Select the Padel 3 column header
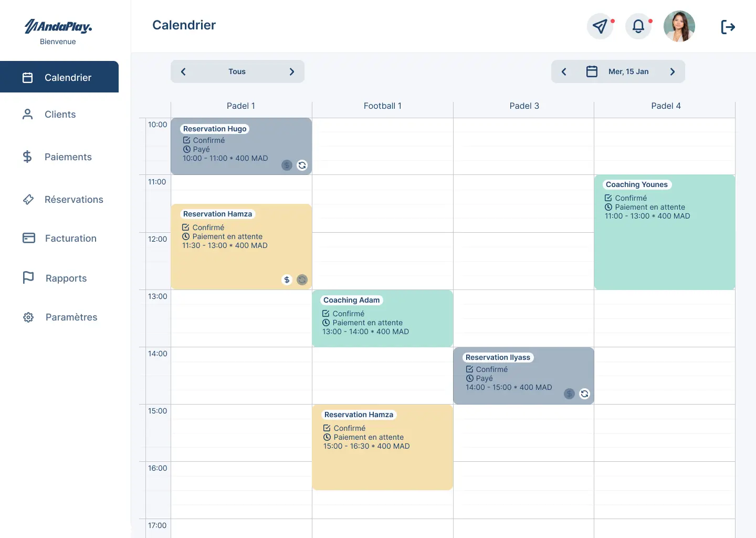Screen dimensions: 756x538 click(x=524, y=106)
